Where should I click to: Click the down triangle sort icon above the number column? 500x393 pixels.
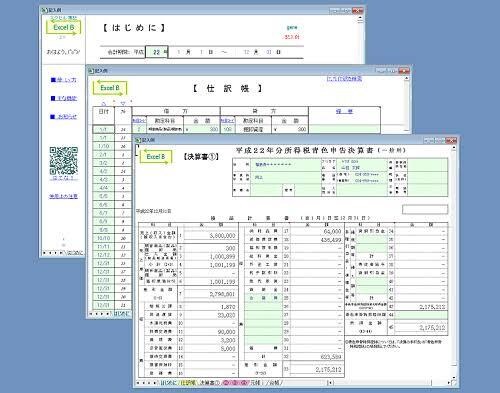coord(123,103)
